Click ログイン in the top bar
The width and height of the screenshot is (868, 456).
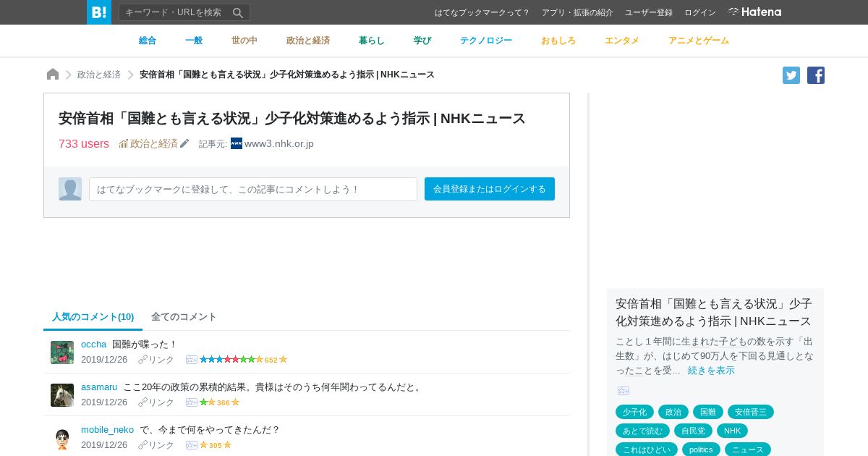[700, 12]
